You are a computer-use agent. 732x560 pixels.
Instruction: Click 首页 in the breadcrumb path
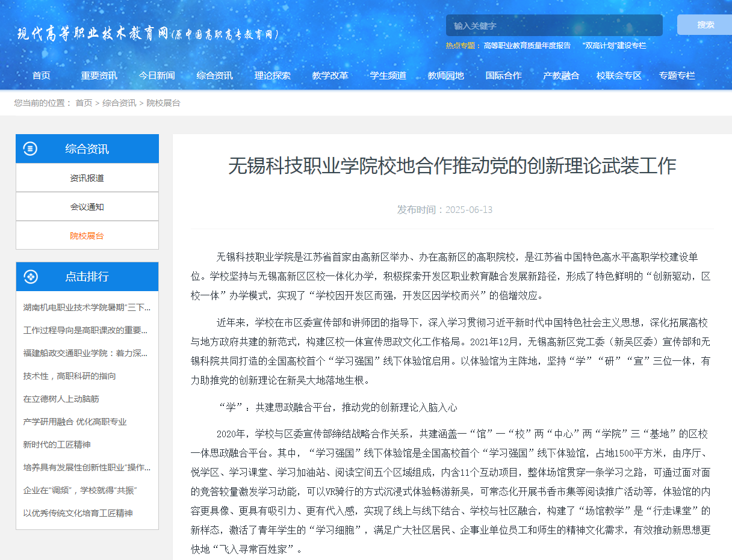coord(84,103)
